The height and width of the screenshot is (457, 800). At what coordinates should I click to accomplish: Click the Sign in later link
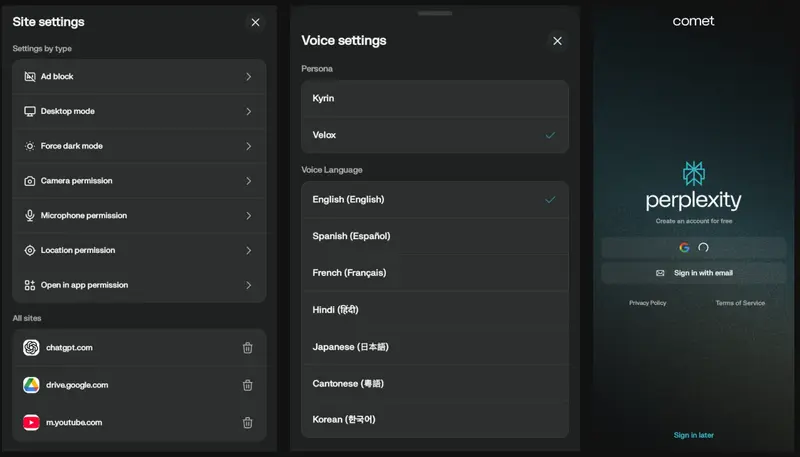click(x=693, y=435)
